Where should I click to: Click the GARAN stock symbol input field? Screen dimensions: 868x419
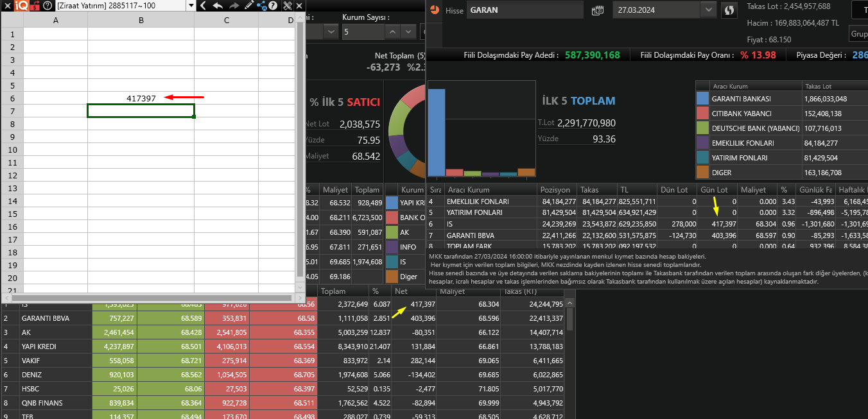point(524,10)
